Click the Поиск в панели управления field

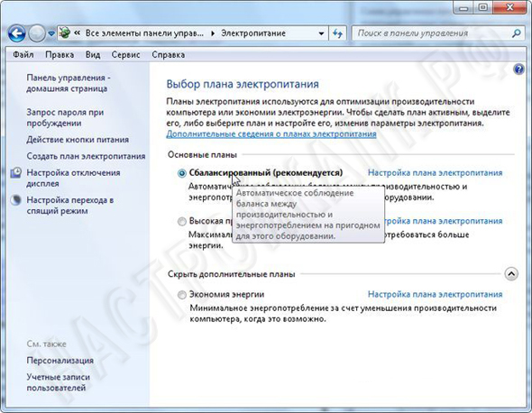pos(432,33)
